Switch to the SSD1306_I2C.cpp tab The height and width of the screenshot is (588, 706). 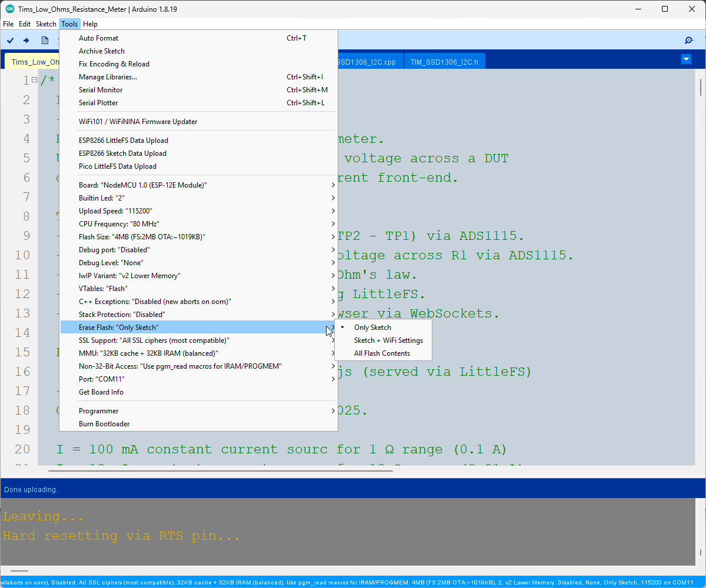(x=371, y=62)
